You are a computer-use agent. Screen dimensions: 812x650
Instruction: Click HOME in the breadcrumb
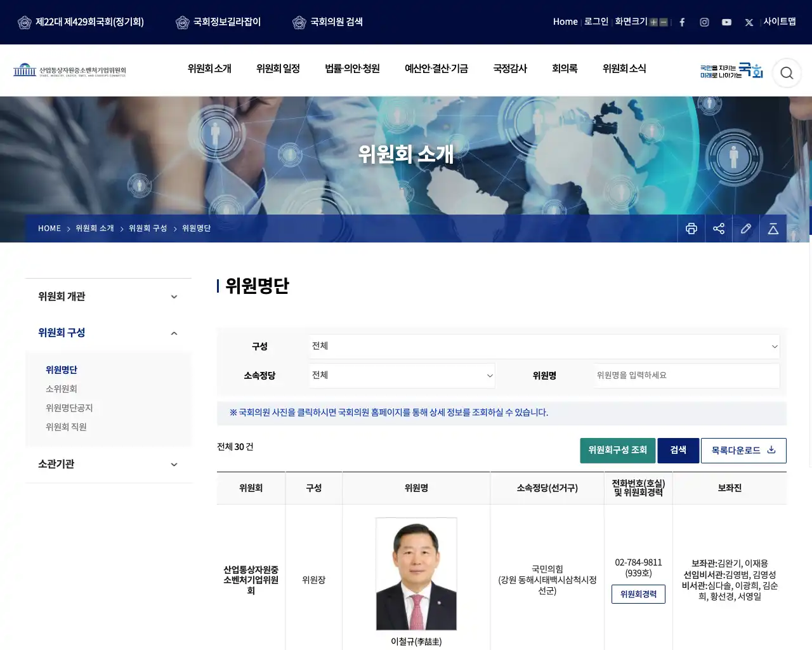point(49,229)
